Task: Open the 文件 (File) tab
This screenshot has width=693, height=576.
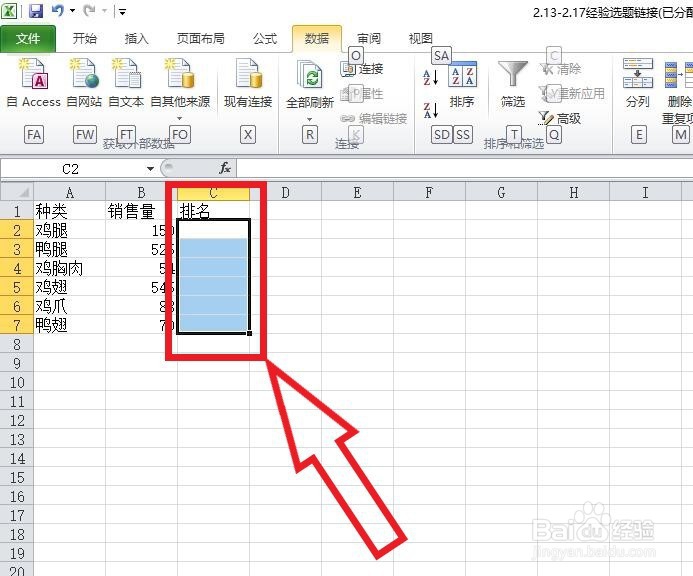Action: 28,39
